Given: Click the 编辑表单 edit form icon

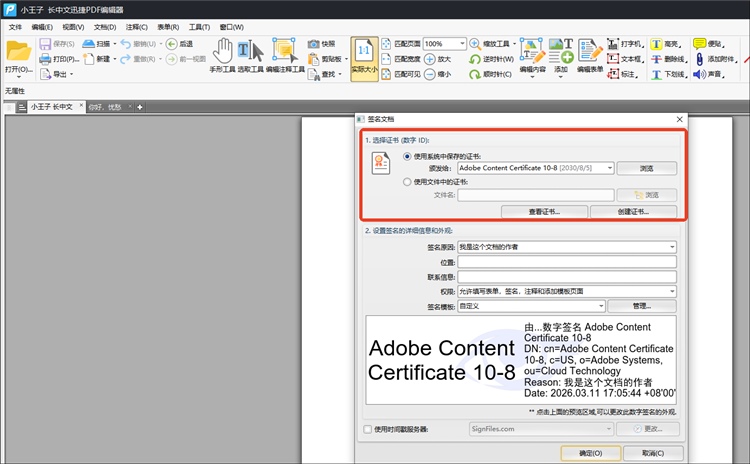Looking at the screenshot, I should point(590,51).
